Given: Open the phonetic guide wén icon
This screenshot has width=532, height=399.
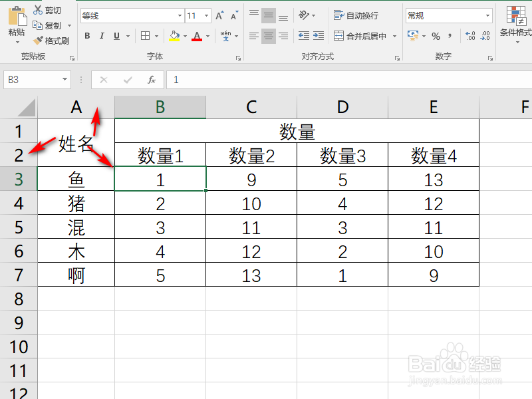Looking at the screenshot, I should coord(225,36).
